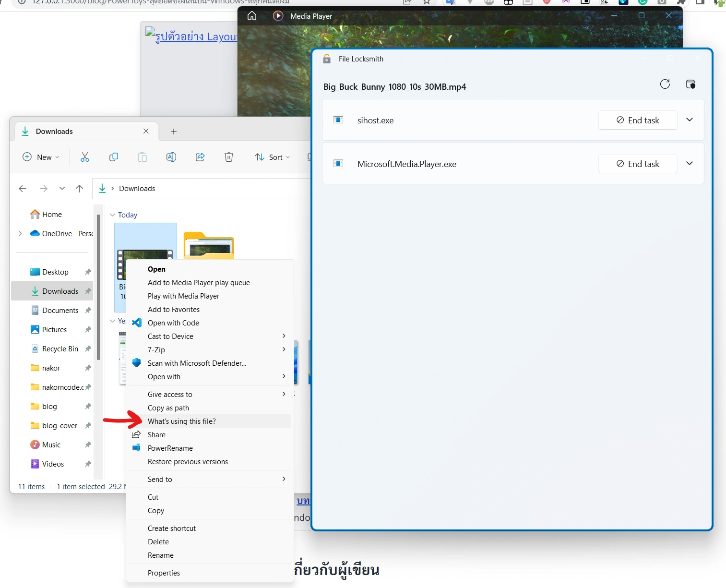
Task: Expand details for Microsoft.Media.Player.exe
Action: 690,163
